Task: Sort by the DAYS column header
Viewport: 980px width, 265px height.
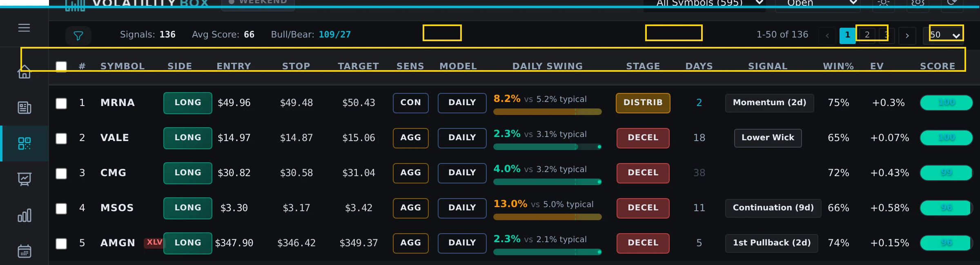Action: 699,66
